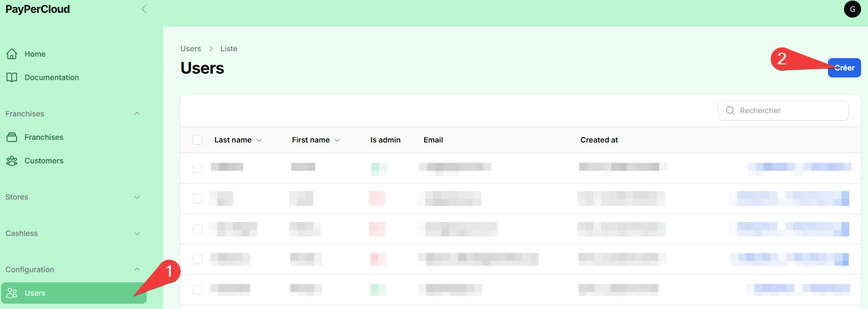Click the Franchises section heading
Viewport: 868px width, 309px height.
click(25, 114)
